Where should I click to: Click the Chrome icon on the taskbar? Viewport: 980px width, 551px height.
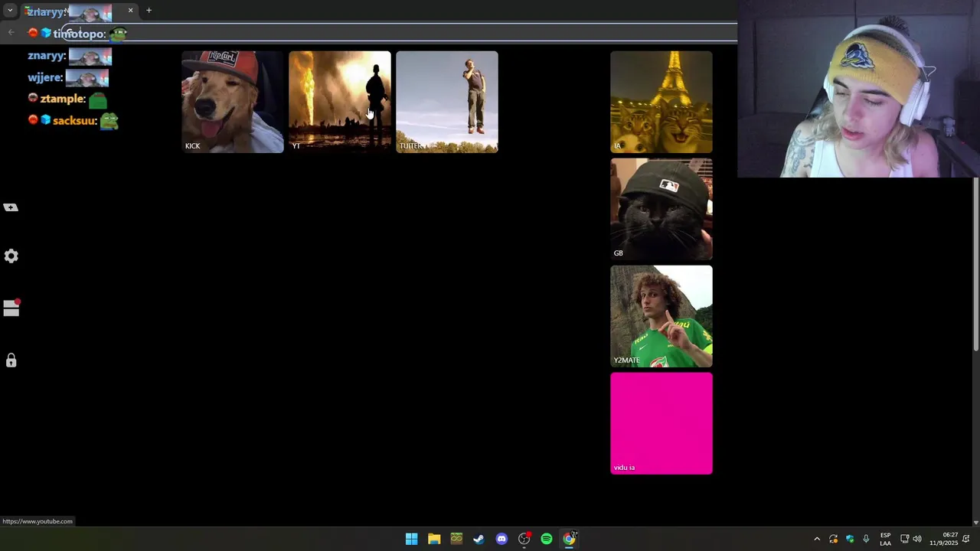(569, 539)
